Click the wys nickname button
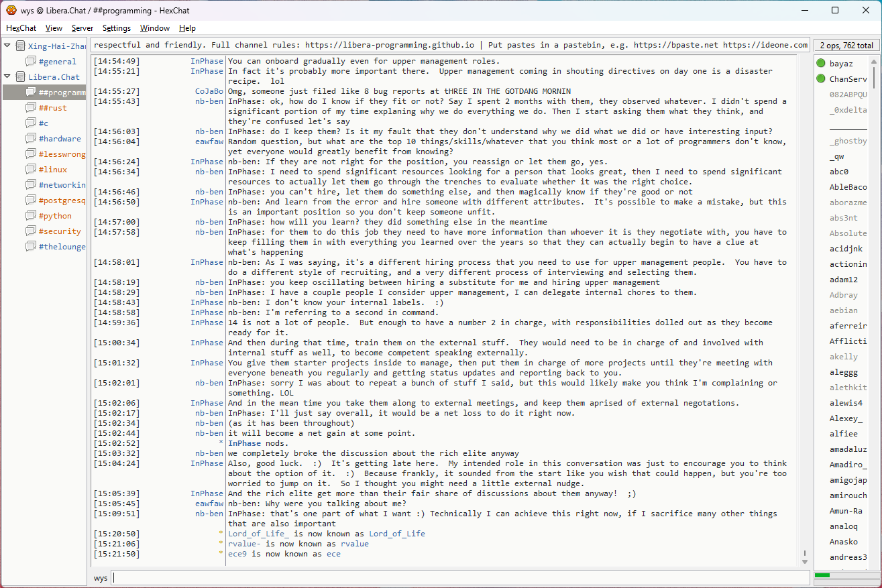 [x=101, y=578]
